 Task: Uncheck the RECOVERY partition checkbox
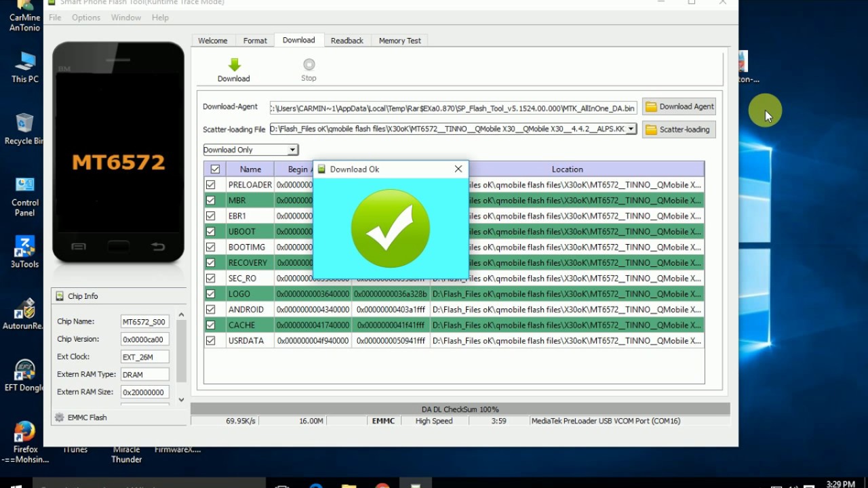coord(211,263)
